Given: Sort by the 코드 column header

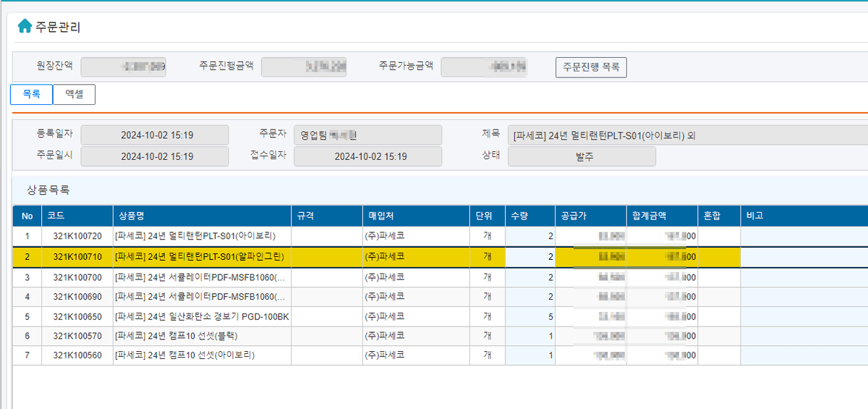Looking at the screenshot, I should (77, 216).
